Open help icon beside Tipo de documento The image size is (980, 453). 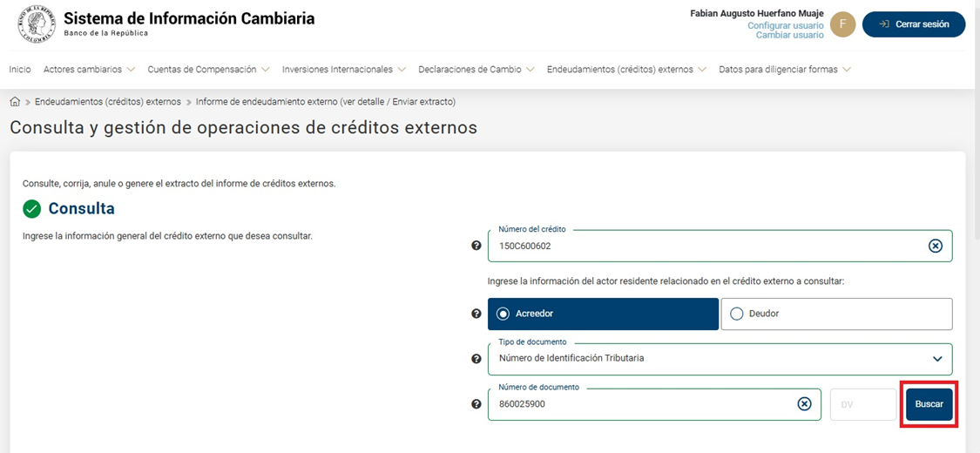tap(476, 359)
